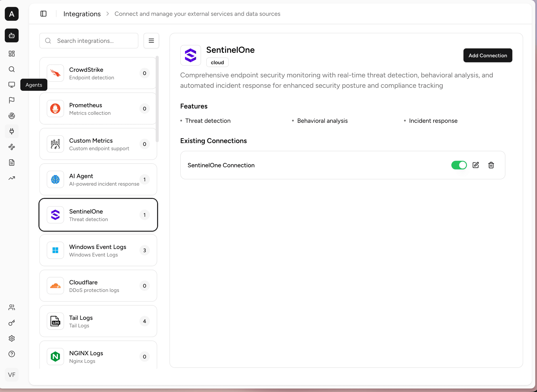Open the help question mark icon
The image size is (537, 392).
pyautogui.click(x=12, y=354)
